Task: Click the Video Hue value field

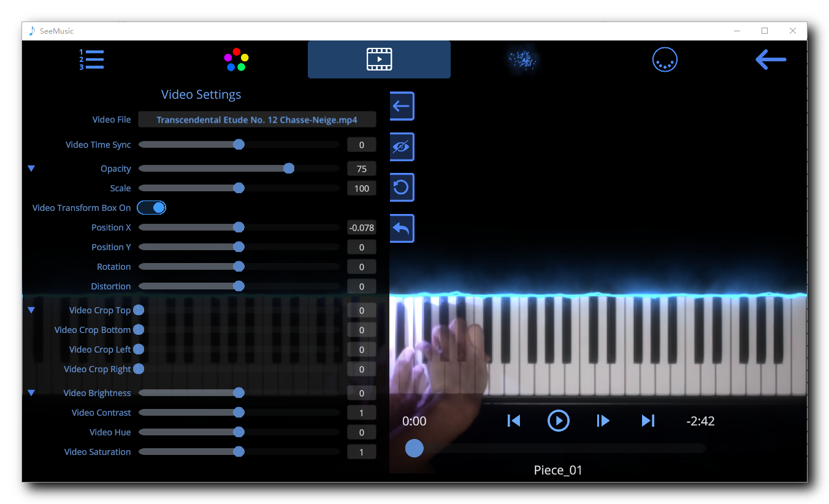Action: click(362, 432)
